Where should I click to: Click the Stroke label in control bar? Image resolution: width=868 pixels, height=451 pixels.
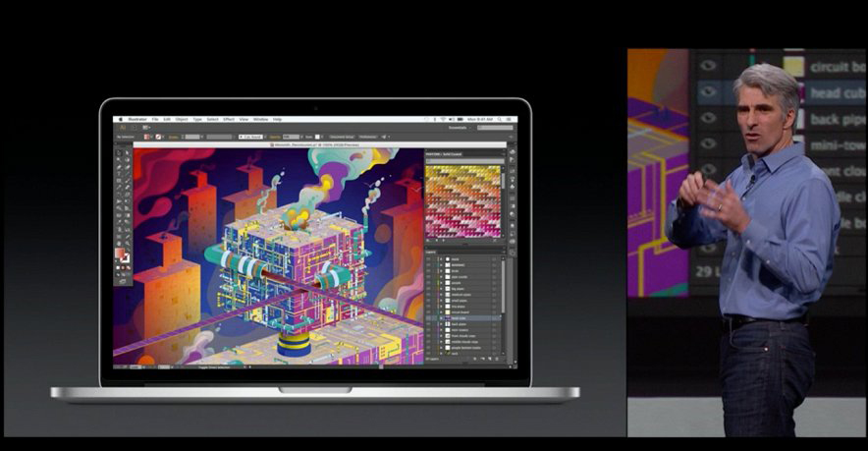tap(173, 137)
